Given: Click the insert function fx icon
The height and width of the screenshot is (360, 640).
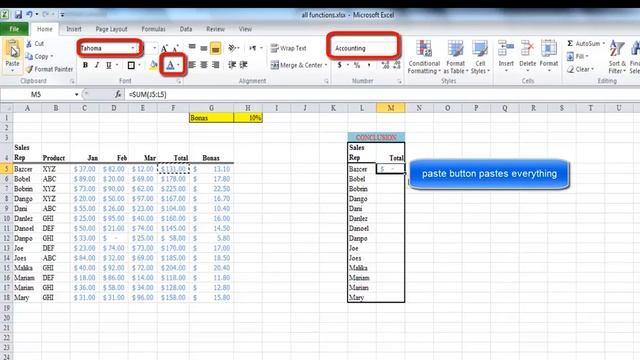Looking at the screenshot, I should coord(118,94).
